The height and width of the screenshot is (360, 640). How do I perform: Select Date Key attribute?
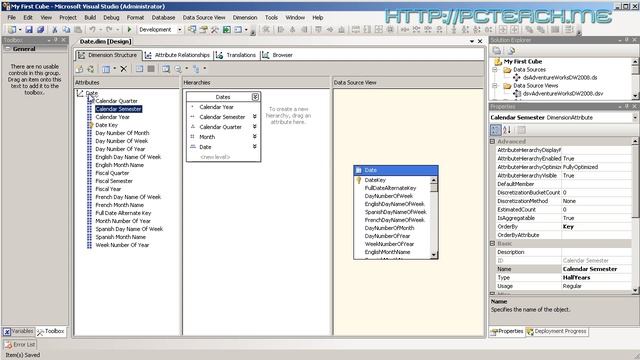pyautogui.click(x=107, y=125)
